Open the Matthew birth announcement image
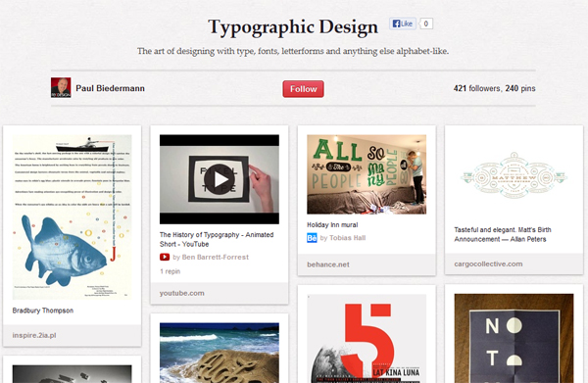This screenshot has height=383, width=588. click(514, 175)
